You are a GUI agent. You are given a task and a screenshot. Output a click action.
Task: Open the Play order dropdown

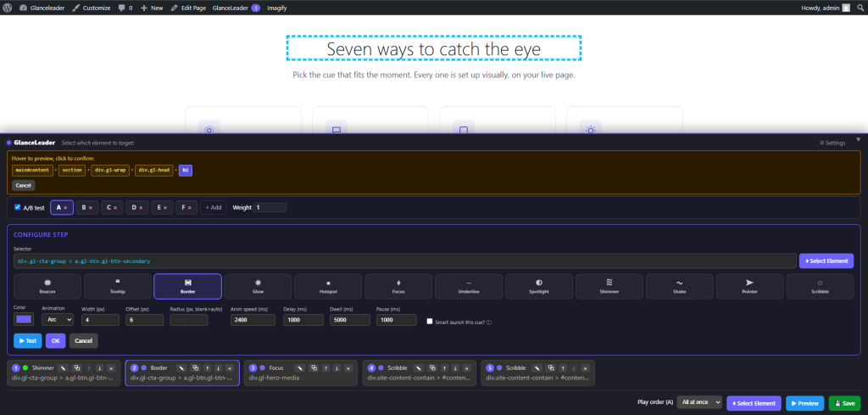[699, 403]
